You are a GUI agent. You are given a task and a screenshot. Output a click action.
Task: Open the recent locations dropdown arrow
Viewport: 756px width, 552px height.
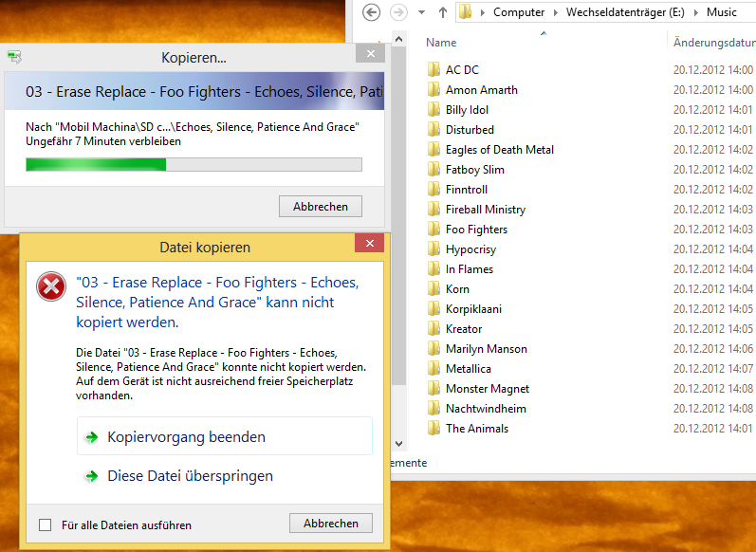(x=421, y=12)
